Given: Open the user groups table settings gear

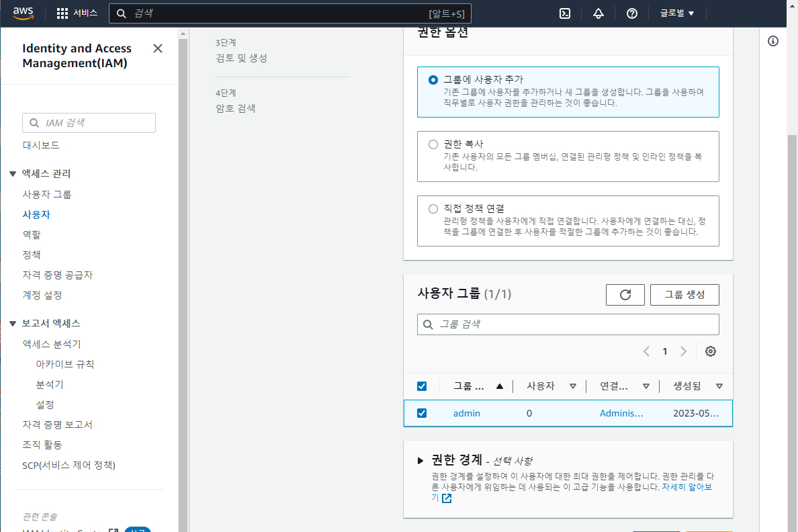Looking at the screenshot, I should (x=711, y=351).
